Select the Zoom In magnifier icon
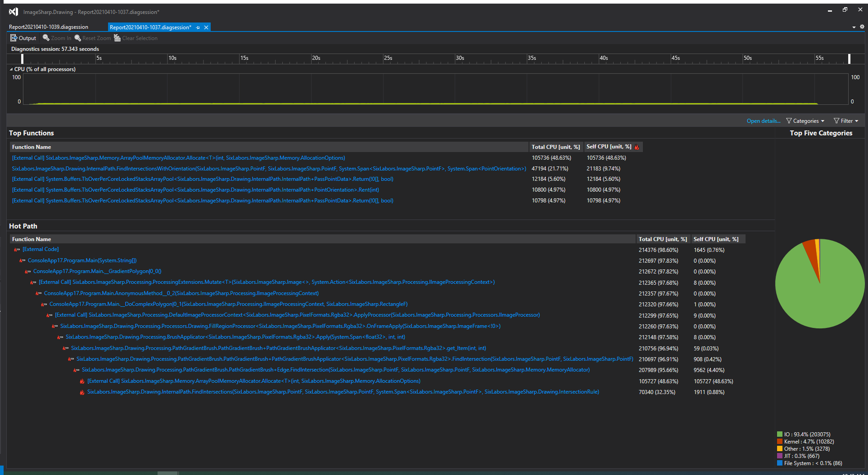The width and height of the screenshot is (868, 475). coord(47,38)
